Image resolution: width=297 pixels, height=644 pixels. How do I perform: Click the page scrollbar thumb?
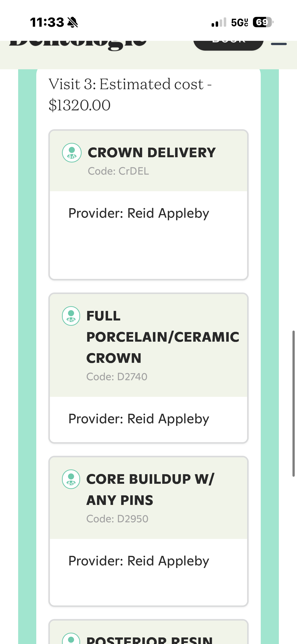[293, 403]
